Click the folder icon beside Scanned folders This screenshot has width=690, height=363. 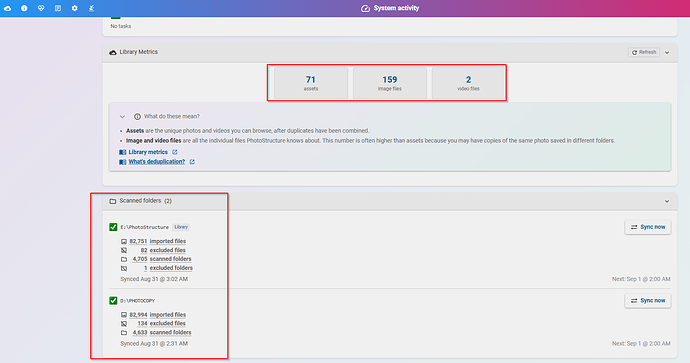[x=113, y=201]
